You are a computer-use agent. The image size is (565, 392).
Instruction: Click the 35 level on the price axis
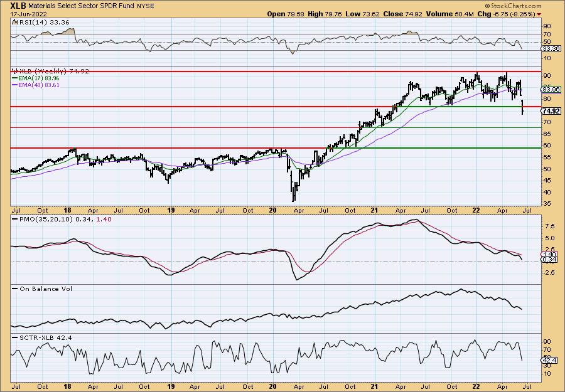(547, 204)
